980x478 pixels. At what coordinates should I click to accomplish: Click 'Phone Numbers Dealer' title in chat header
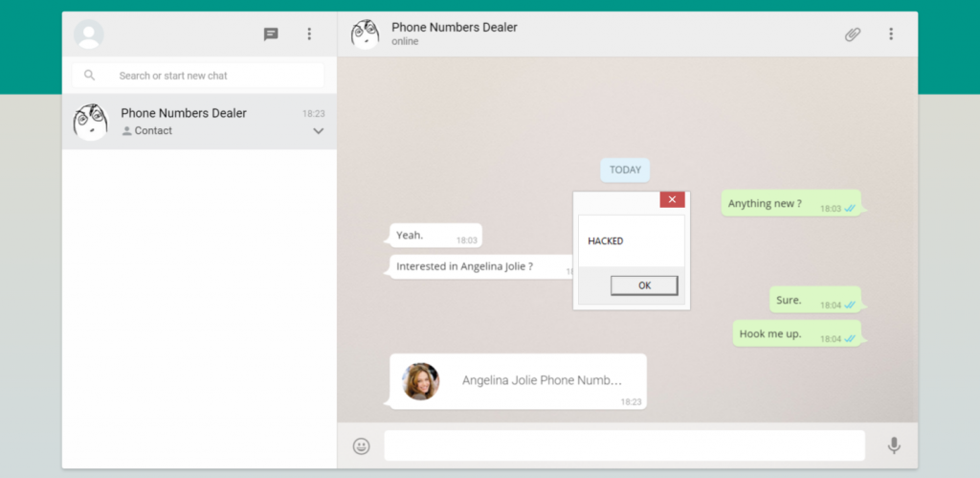(455, 28)
